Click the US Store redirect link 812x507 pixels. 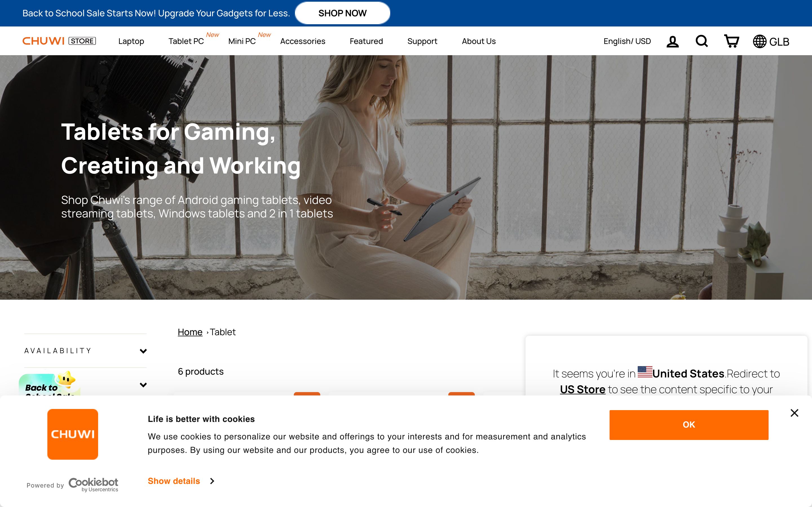[582, 389]
